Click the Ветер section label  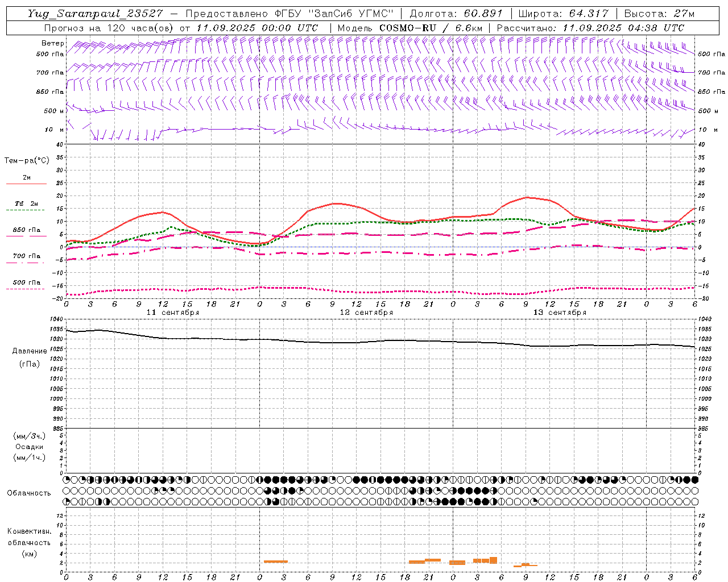click(x=52, y=43)
